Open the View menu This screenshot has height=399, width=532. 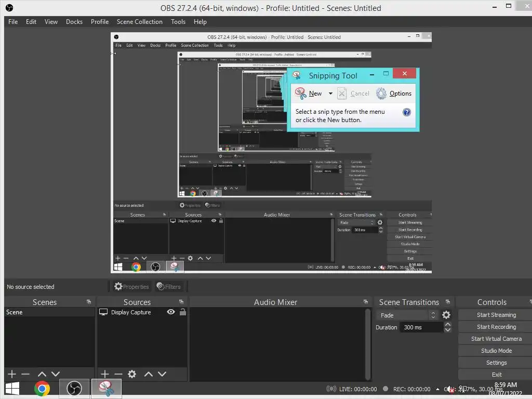point(51,22)
